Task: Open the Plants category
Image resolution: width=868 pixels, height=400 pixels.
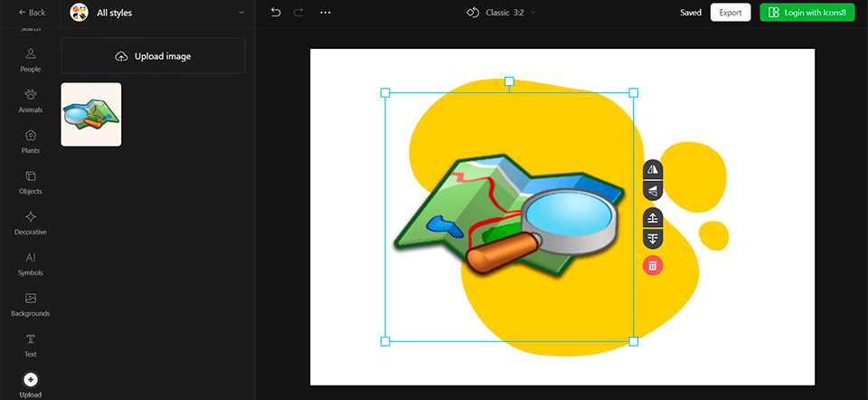Action: click(x=31, y=142)
